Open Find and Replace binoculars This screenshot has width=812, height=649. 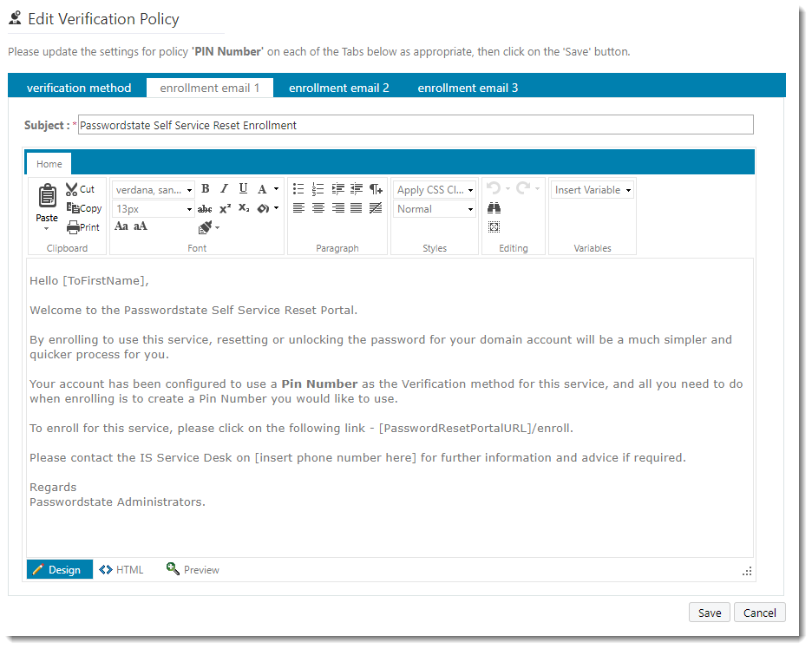494,208
